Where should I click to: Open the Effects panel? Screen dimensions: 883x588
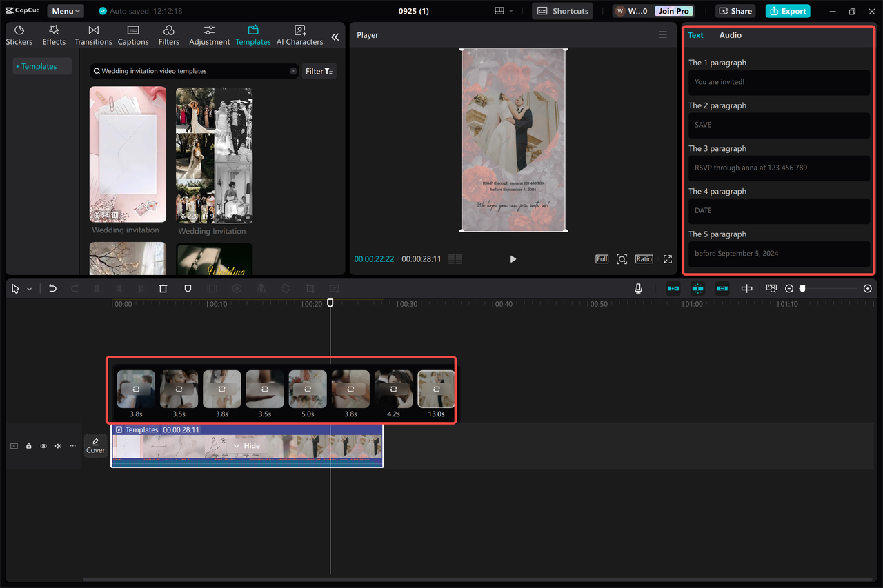coord(53,34)
